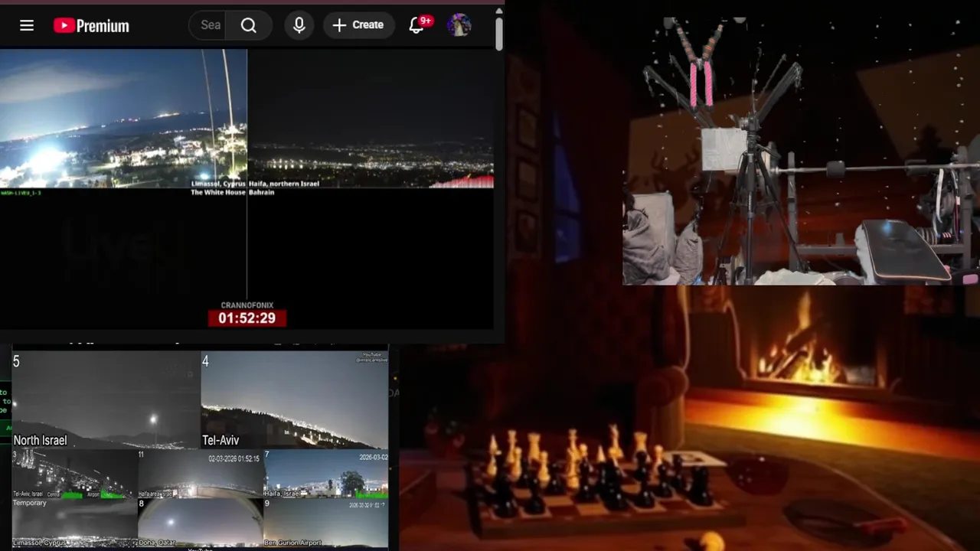Click the 'Bahrain' feed label

261,192
